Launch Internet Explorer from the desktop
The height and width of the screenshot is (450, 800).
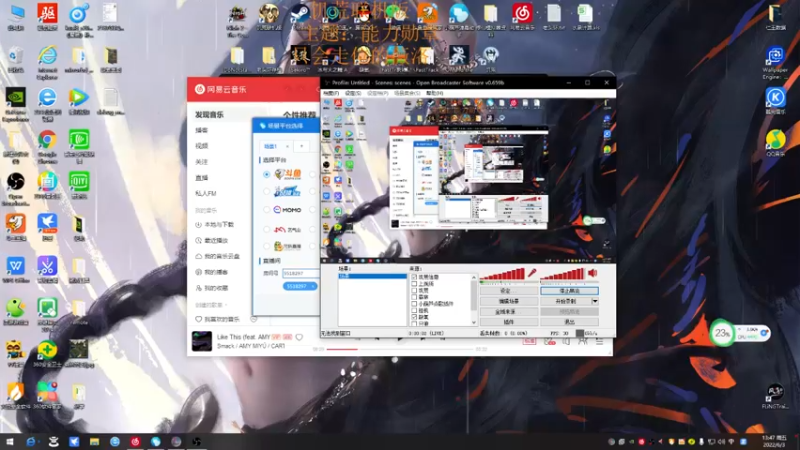click(x=47, y=60)
